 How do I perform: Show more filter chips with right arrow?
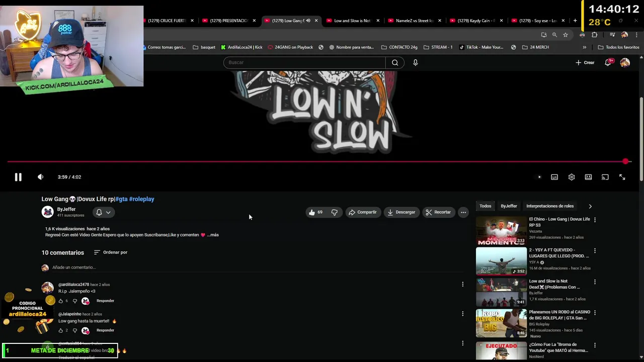click(x=590, y=206)
